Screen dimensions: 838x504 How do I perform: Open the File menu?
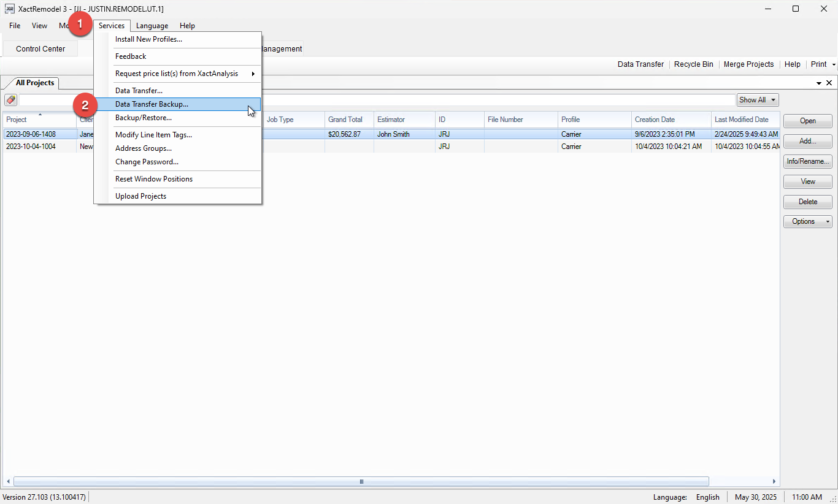coord(15,26)
